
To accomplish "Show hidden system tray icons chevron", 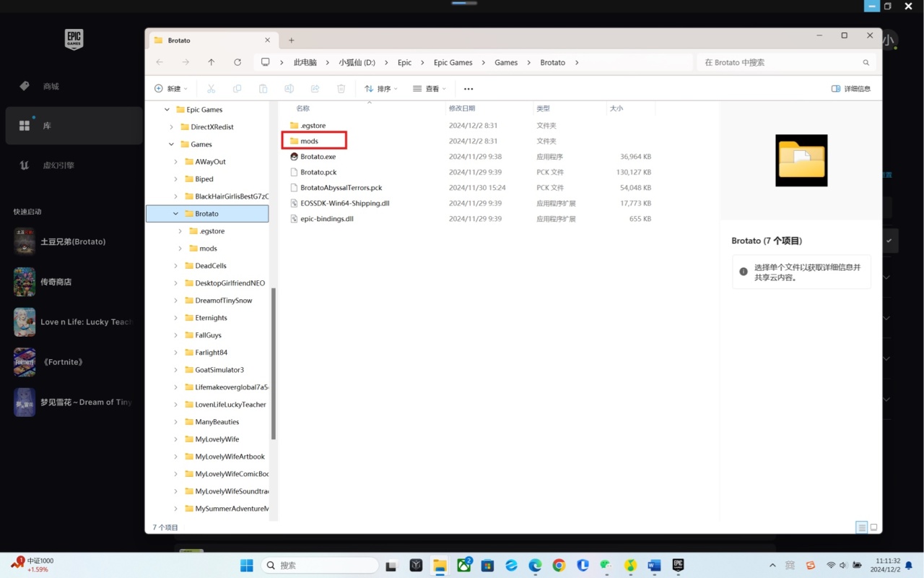I will coord(772,565).
